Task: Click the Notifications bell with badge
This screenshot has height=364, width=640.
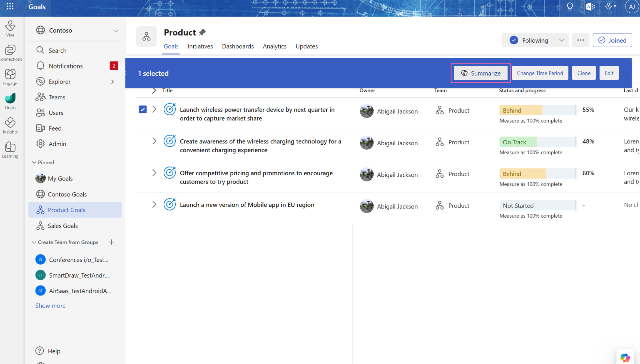Action: tap(65, 66)
